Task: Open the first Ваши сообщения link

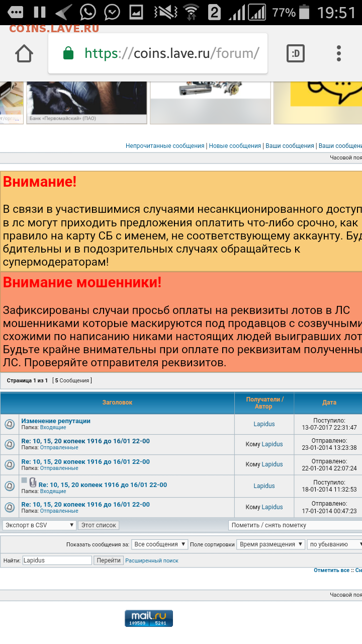Action: 290,146
